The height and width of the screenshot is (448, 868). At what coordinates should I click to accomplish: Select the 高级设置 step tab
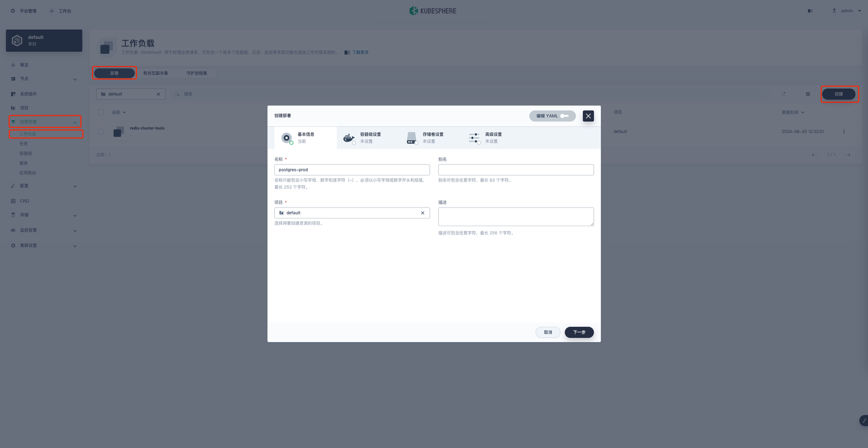(x=493, y=138)
